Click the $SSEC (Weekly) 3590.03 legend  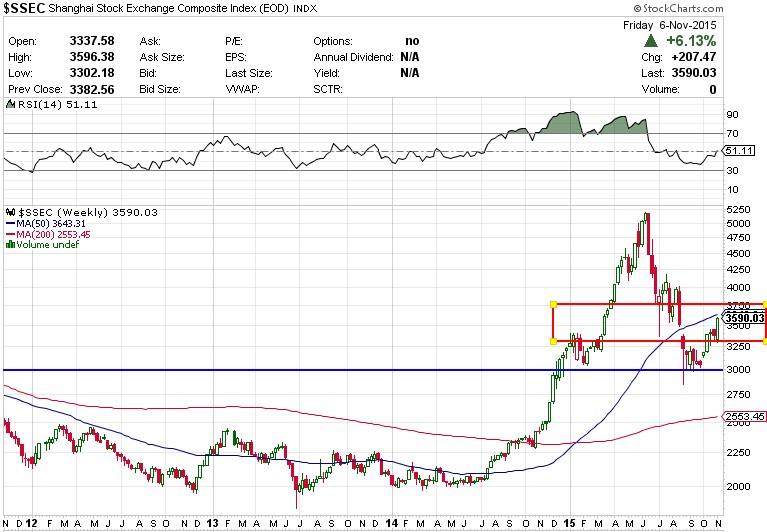point(88,212)
